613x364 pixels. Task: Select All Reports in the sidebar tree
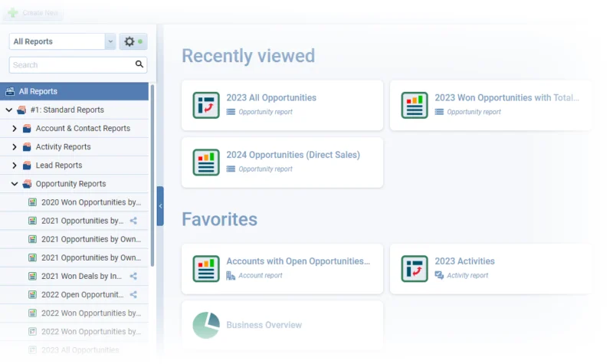coord(74,91)
